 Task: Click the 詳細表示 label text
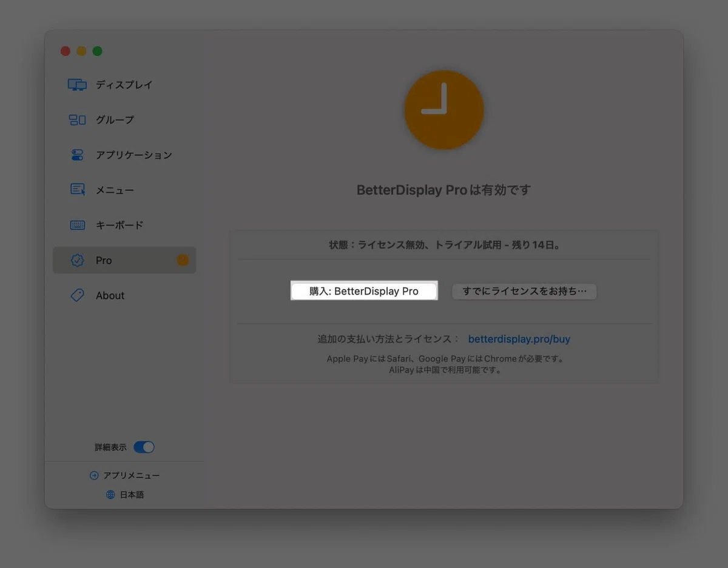(x=110, y=447)
